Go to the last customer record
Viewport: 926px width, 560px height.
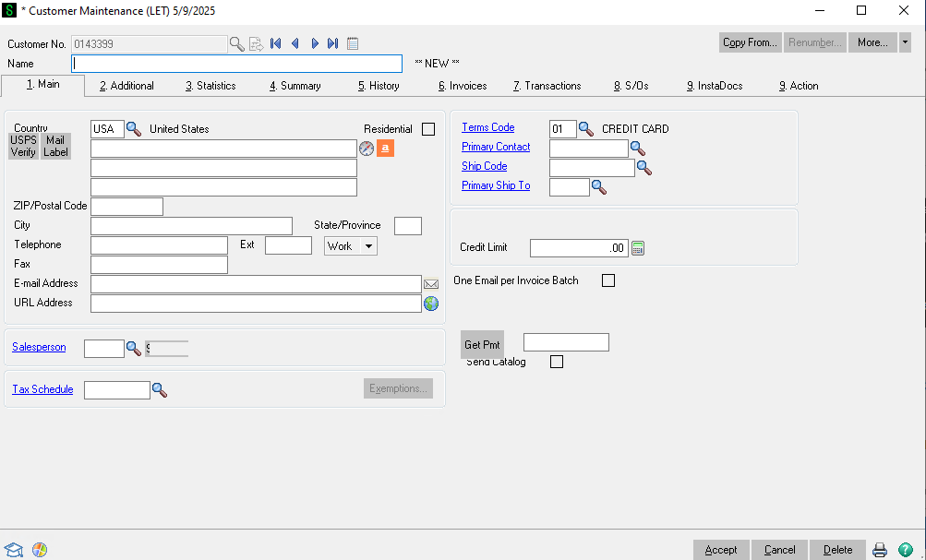tap(333, 43)
